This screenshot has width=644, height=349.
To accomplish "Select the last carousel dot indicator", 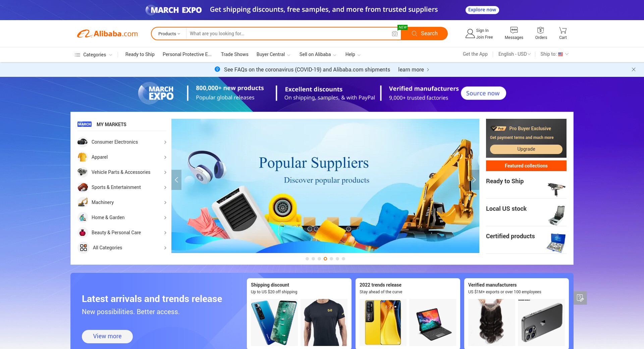I will click(x=343, y=259).
